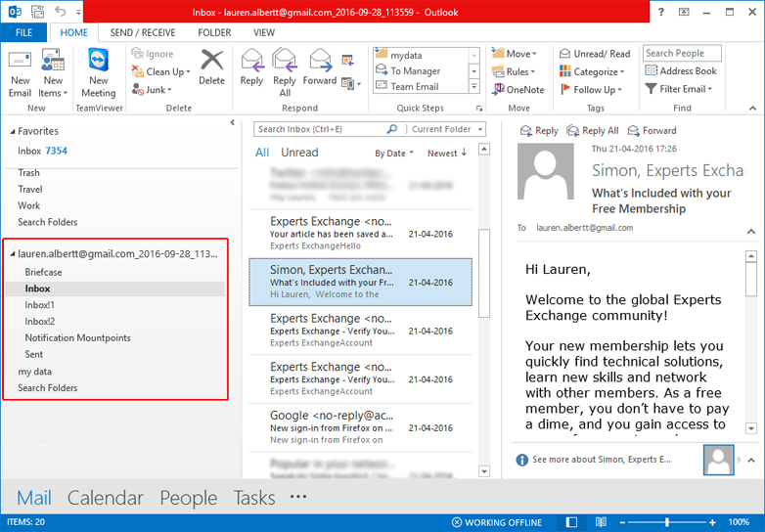Open the By Date arrangement dropdown
This screenshot has width=765, height=532.
coord(394,154)
